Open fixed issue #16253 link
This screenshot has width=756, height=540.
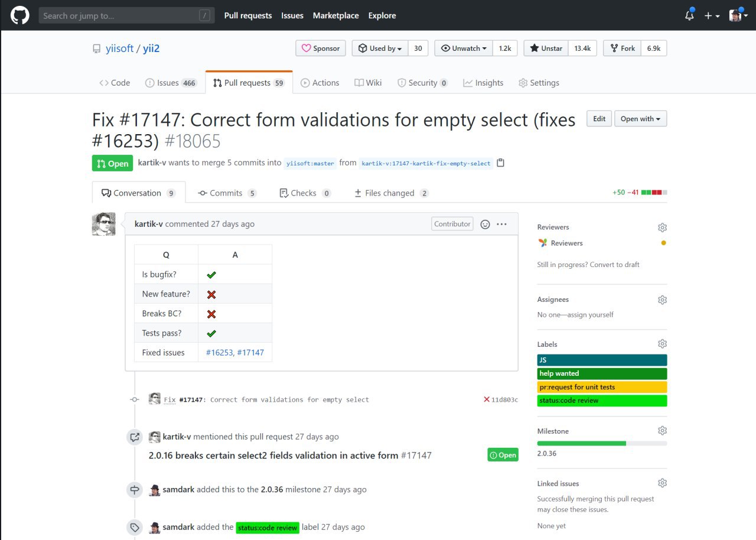(220, 352)
